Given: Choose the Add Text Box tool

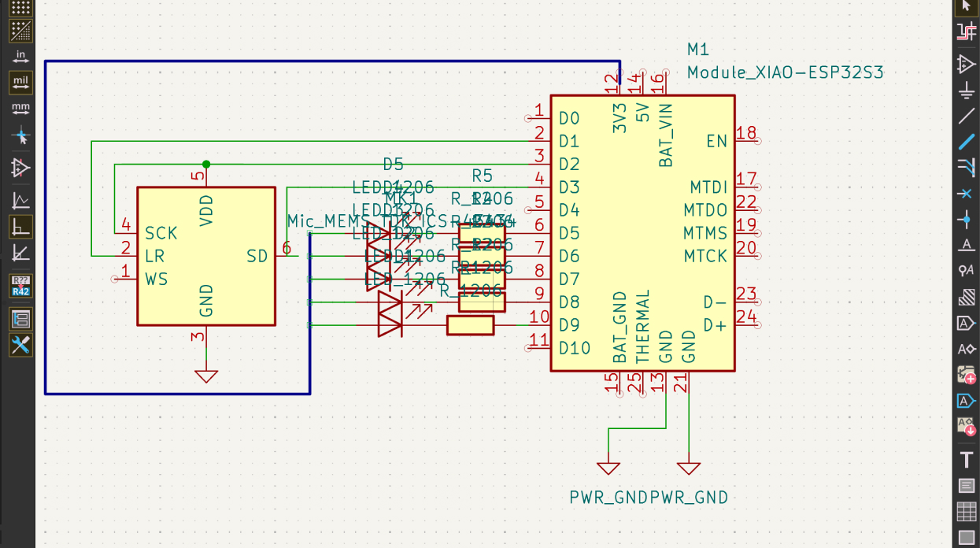Looking at the screenshot, I should click(967, 486).
